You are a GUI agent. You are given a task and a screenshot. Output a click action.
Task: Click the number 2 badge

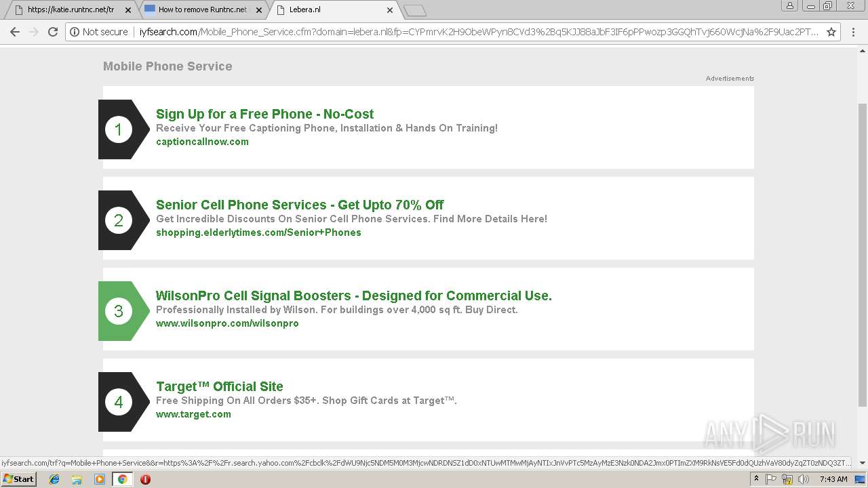tap(119, 220)
